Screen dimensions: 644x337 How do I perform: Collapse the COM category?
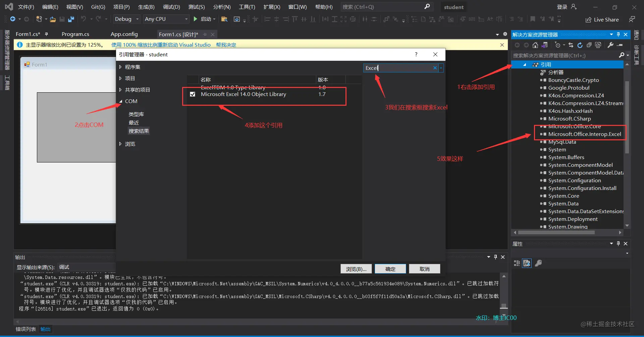120,101
